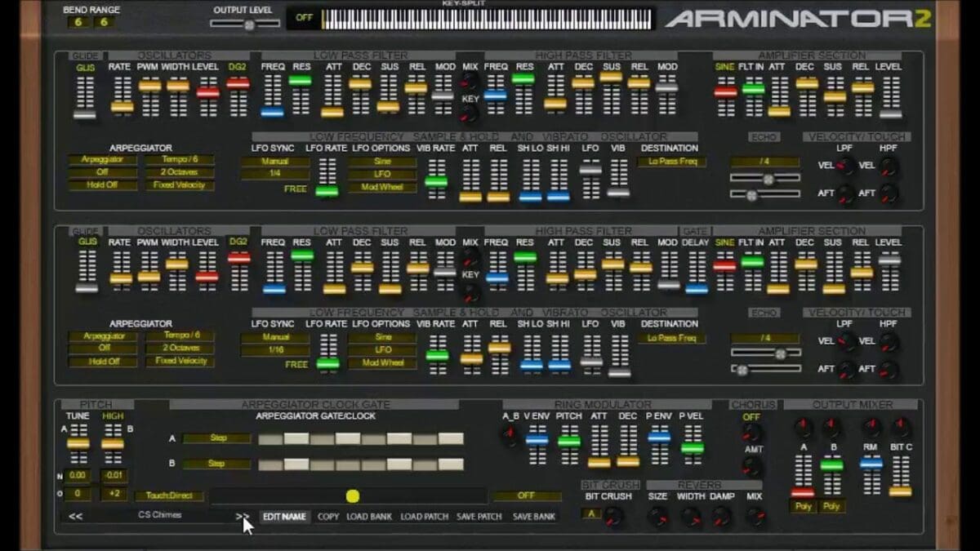980x551 pixels.
Task: Click the Output Mixer knob above fader A
Action: click(x=804, y=427)
